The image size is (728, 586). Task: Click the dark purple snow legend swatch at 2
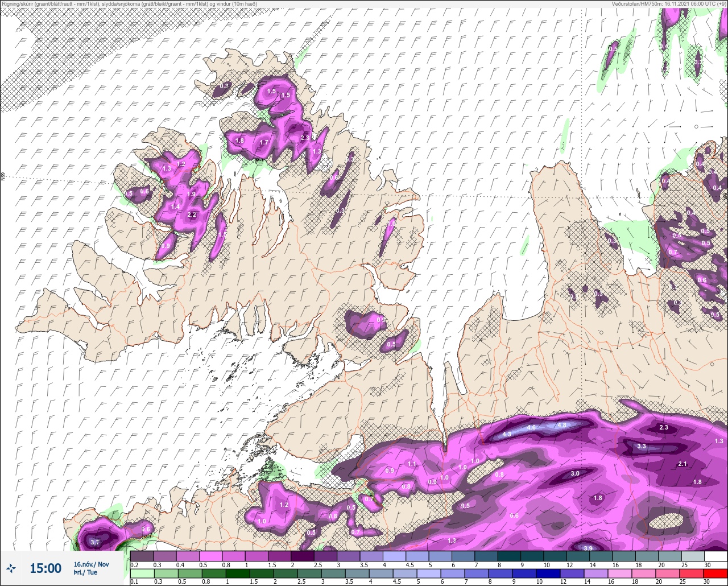point(302,556)
